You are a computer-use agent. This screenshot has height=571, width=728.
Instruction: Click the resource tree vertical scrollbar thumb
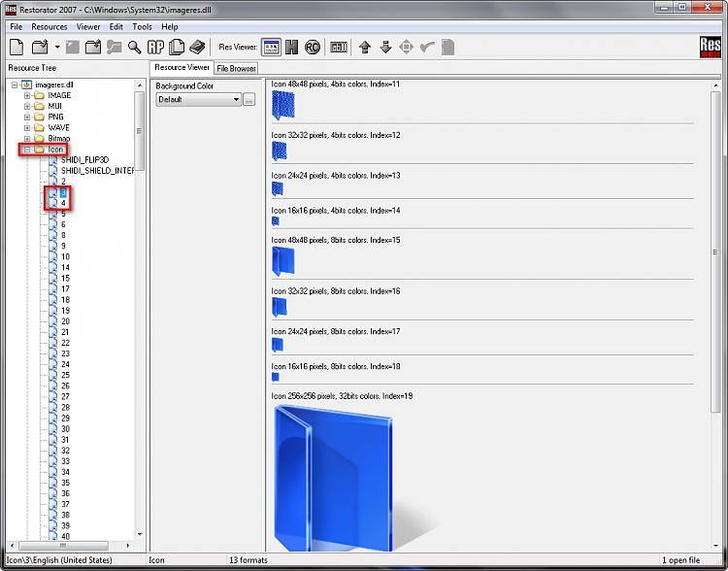click(139, 131)
